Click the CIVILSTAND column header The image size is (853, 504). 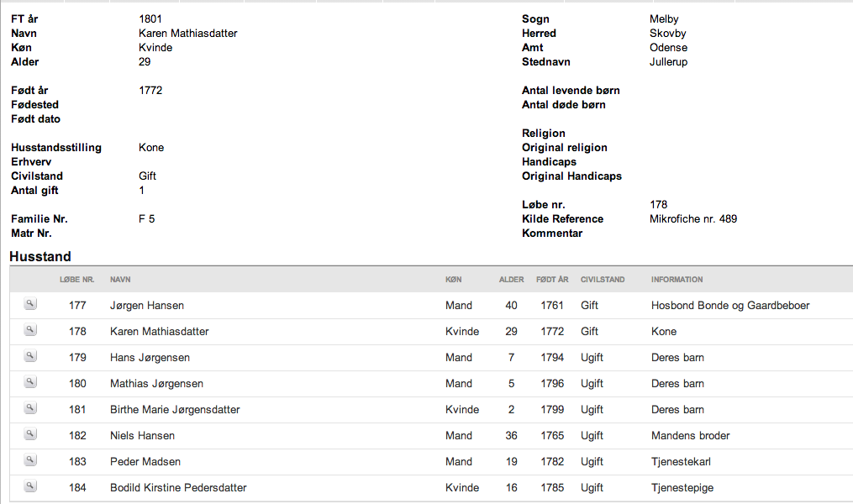603,280
